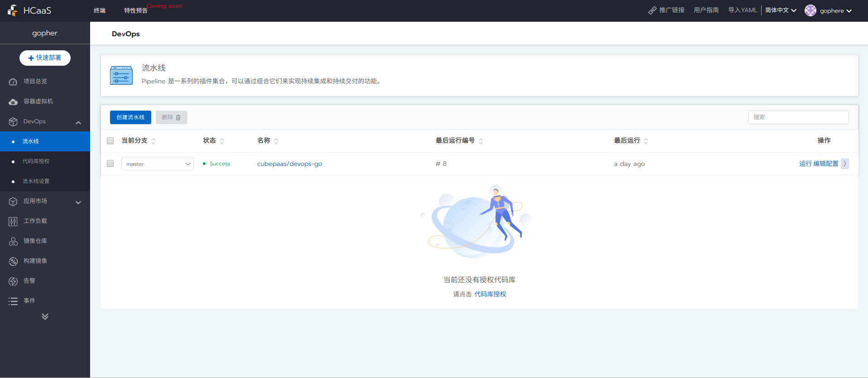Click the HCaaS logo icon

point(13,10)
